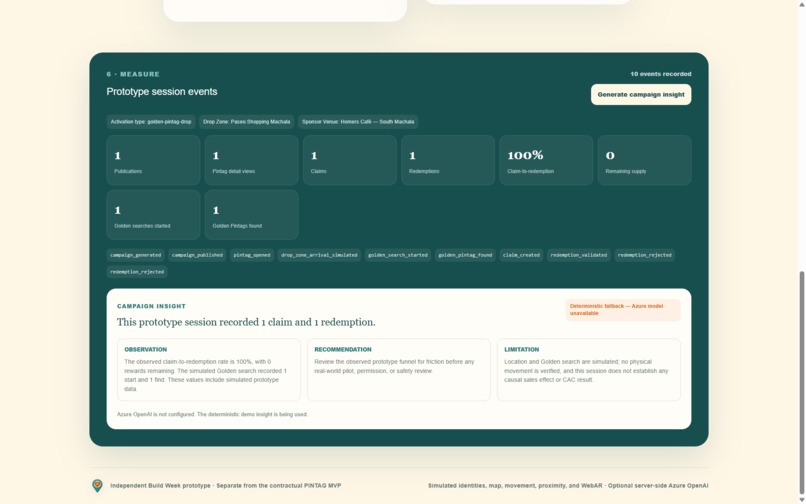This screenshot has height=504, width=806.
Task: Click the Pintag detail views card
Action: [x=251, y=160]
